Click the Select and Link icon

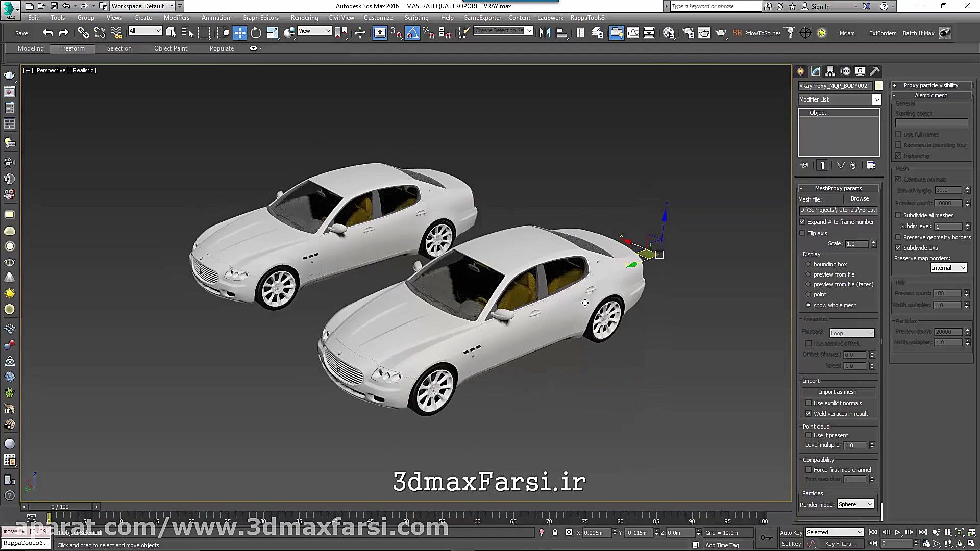(x=83, y=33)
